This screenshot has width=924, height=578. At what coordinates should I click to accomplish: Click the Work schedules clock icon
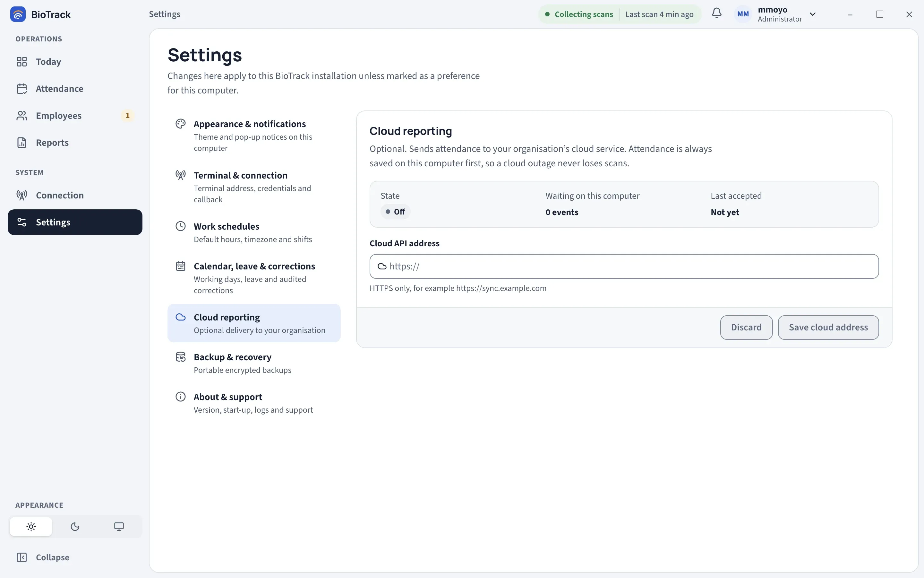[181, 226]
